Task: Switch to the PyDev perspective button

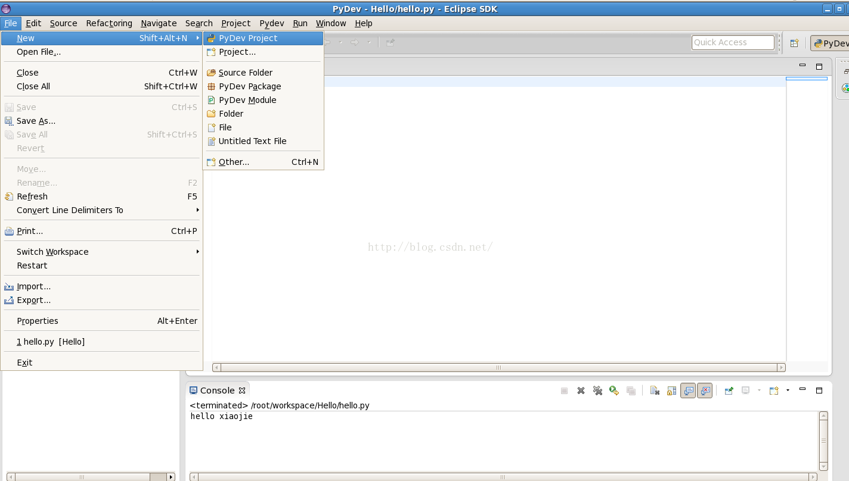Action: [830, 43]
